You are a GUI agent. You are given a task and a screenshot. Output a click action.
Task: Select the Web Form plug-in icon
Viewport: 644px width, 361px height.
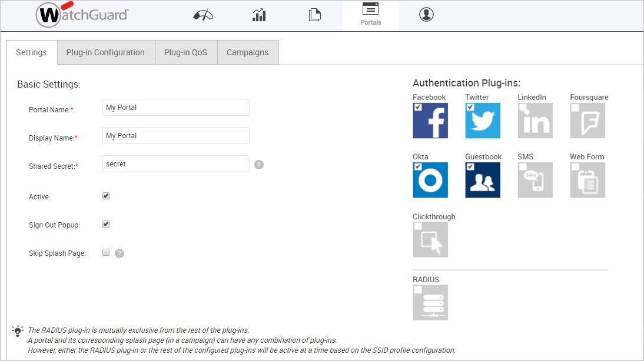tap(587, 179)
